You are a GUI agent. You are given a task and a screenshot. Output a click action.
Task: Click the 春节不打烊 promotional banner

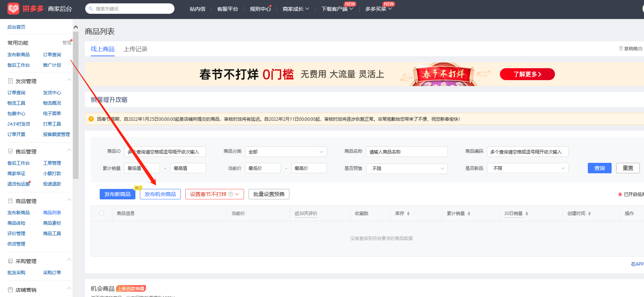[364, 74]
